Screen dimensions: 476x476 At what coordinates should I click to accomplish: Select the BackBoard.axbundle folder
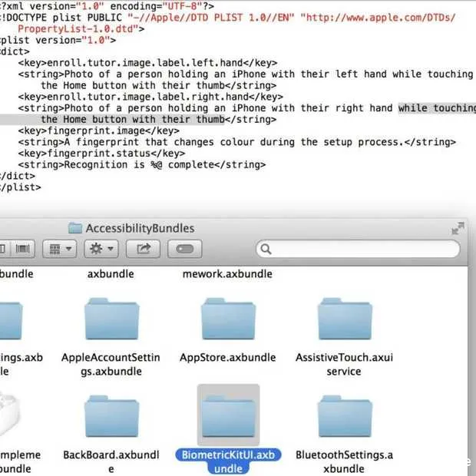click(112, 416)
